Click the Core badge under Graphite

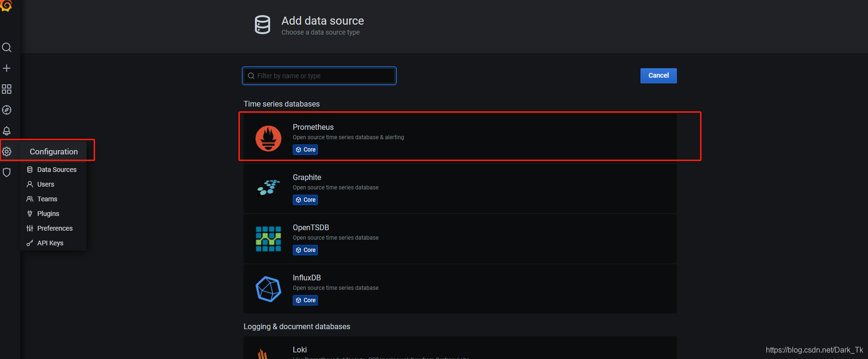(305, 200)
